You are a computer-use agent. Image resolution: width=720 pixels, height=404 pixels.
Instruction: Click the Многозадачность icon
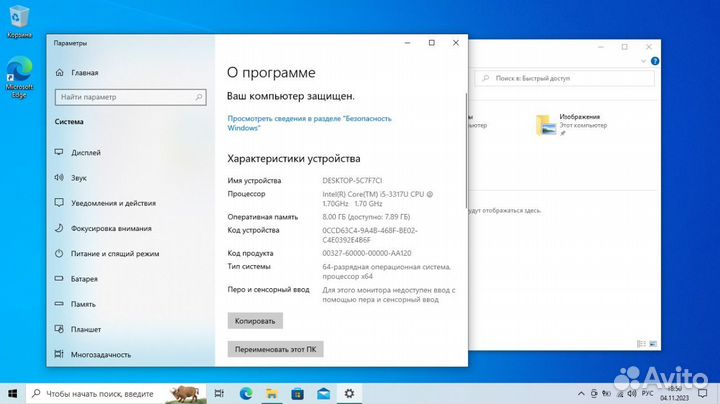pyautogui.click(x=59, y=354)
